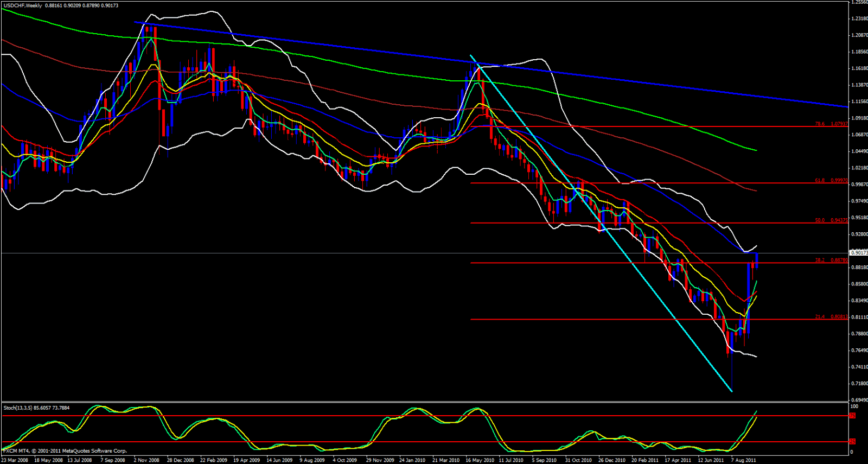Screen dimensions: 868x464
Task: Click the 2 Nov 2008 date label
Action: 146,460
